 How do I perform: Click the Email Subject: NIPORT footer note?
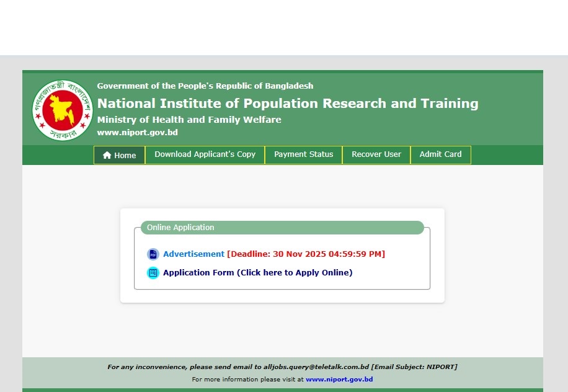coord(414,367)
